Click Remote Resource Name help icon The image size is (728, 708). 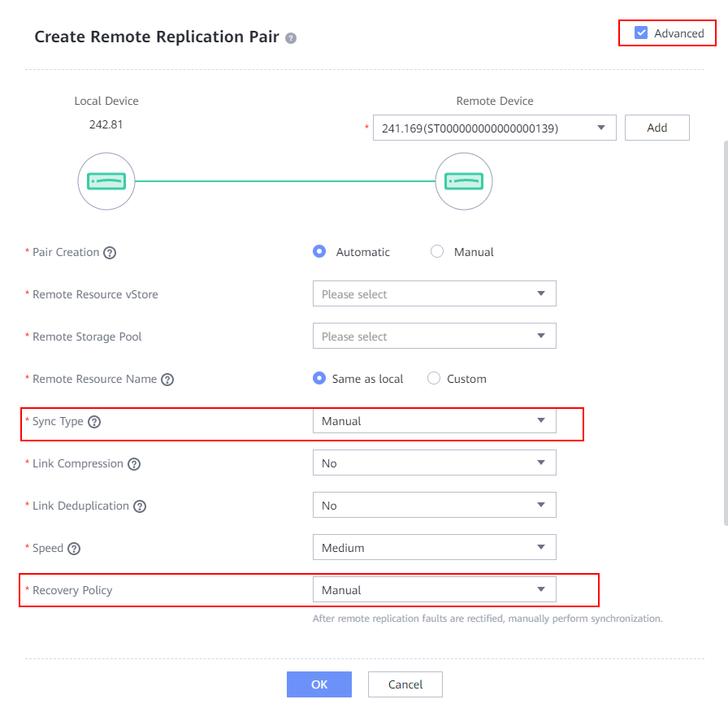pyautogui.click(x=167, y=380)
